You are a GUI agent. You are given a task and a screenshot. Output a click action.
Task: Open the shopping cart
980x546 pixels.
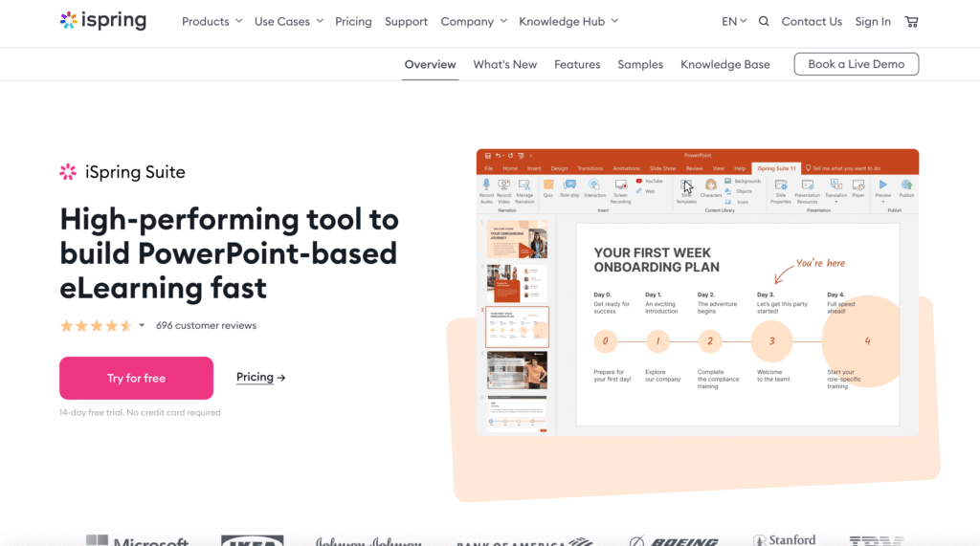pos(911,21)
